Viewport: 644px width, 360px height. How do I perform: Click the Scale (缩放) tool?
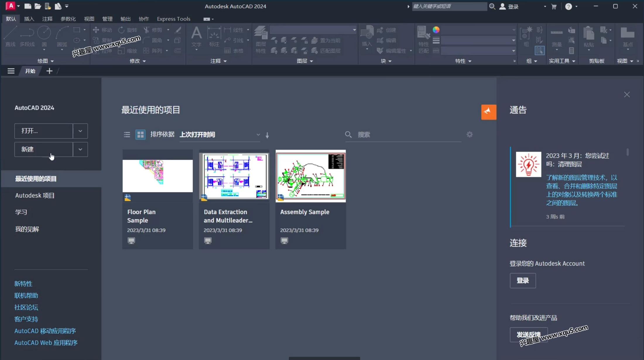click(128, 51)
